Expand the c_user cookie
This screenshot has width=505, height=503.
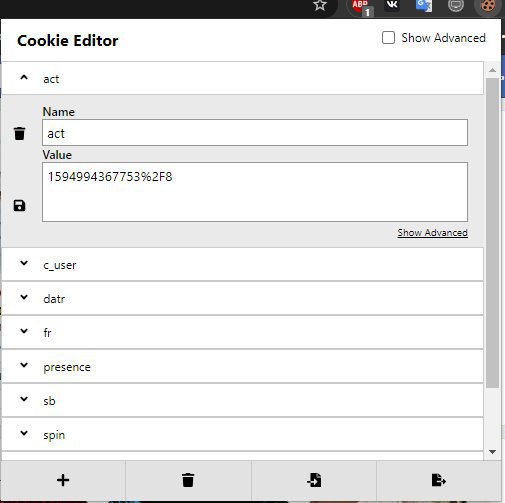pyautogui.click(x=24, y=263)
